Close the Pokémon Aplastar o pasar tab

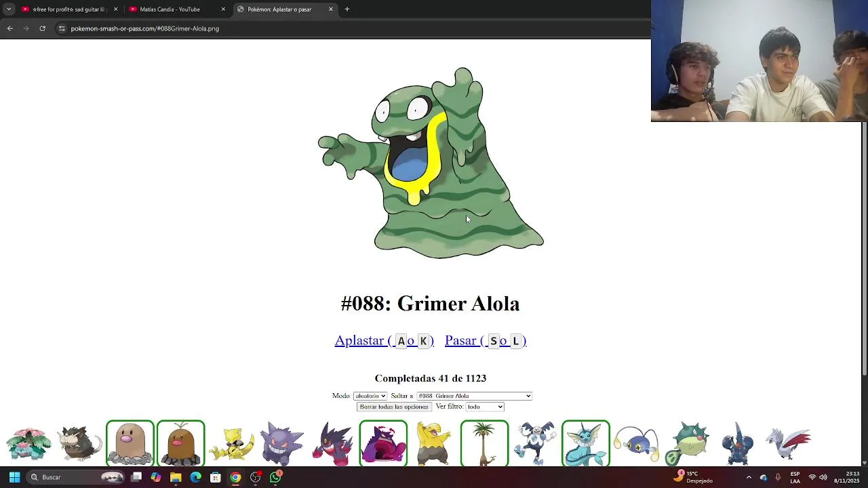click(x=331, y=9)
